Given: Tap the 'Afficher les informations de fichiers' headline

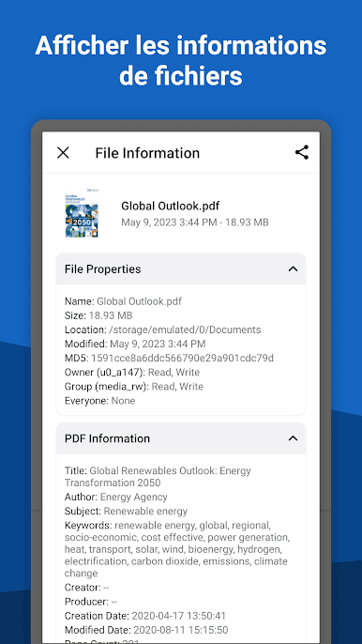Looking at the screenshot, I should tap(181, 60).
